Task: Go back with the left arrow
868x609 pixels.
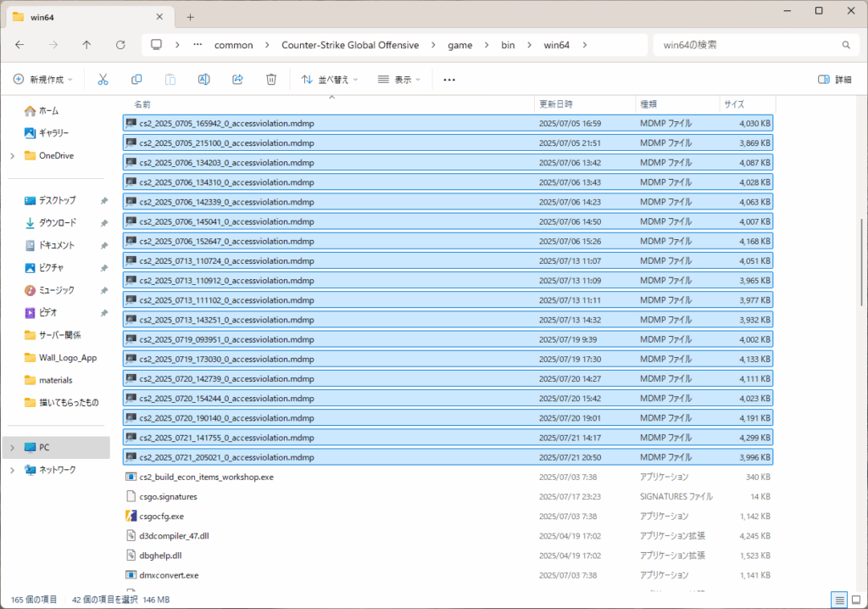Action: (20, 45)
